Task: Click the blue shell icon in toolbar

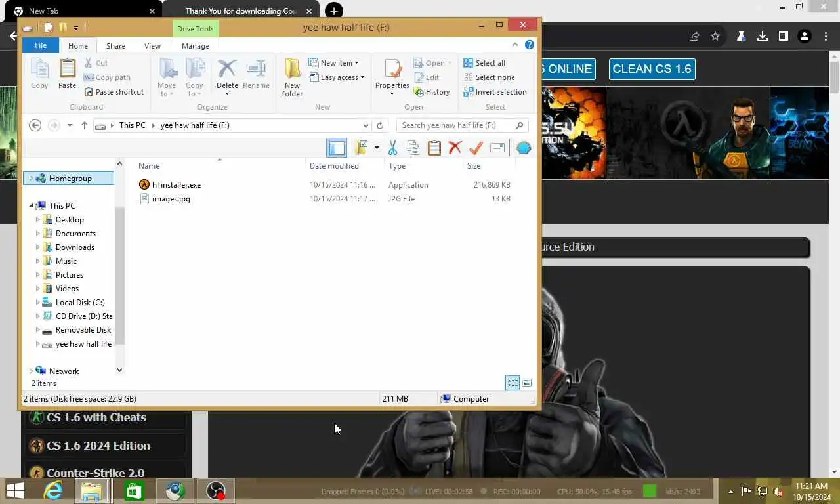Action: click(524, 148)
